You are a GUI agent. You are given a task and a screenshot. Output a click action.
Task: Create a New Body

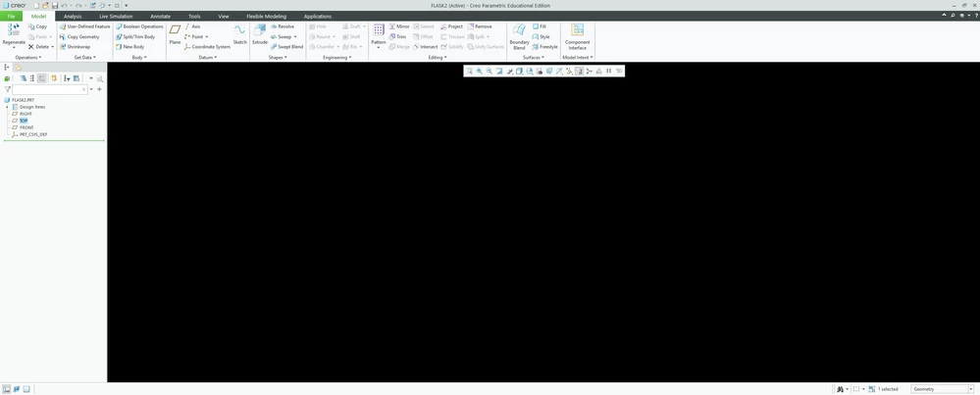(129, 47)
